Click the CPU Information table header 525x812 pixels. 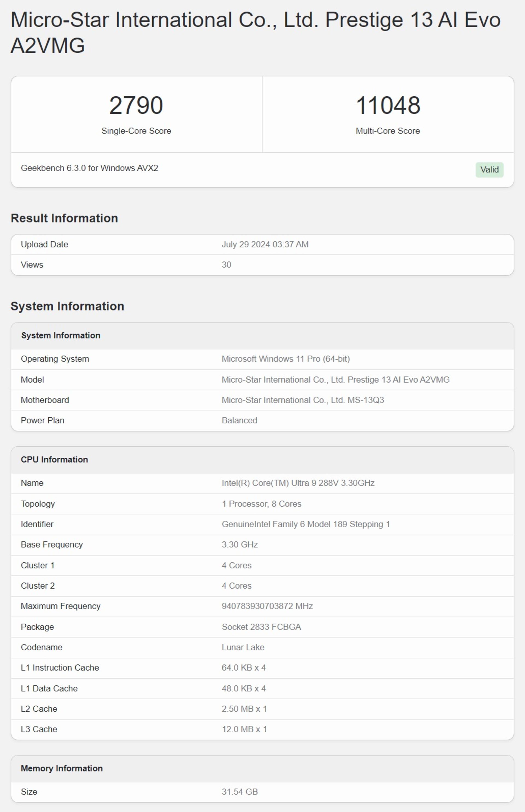coord(54,459)
